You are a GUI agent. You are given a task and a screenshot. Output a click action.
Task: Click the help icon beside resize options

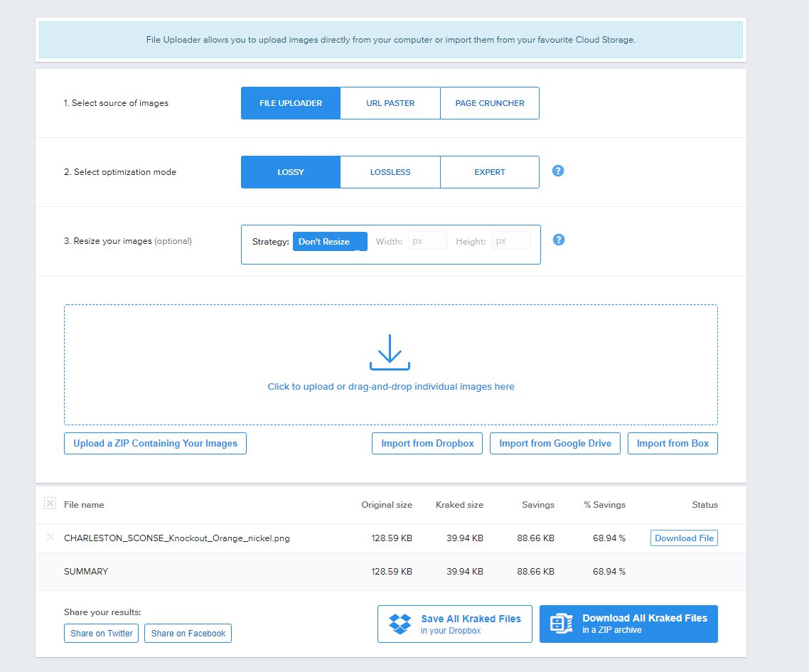coord(559,240)
